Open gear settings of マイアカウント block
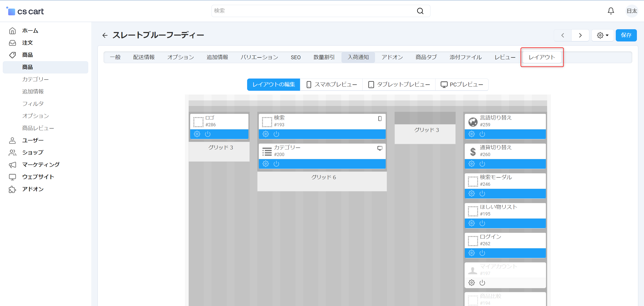This screenshot has width=644, height=306. tap(472, 283)
